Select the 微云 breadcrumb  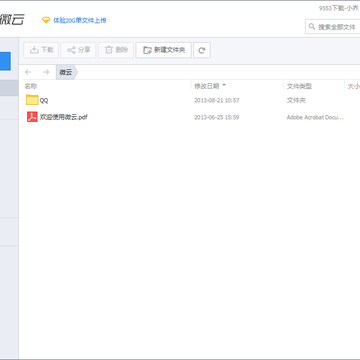pos(66,72)
